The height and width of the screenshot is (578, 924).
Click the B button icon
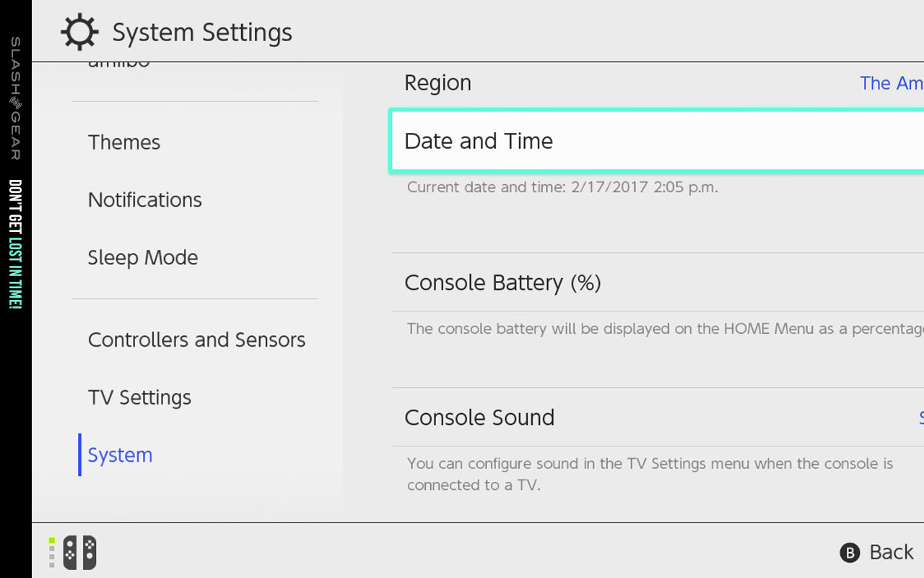850,553
